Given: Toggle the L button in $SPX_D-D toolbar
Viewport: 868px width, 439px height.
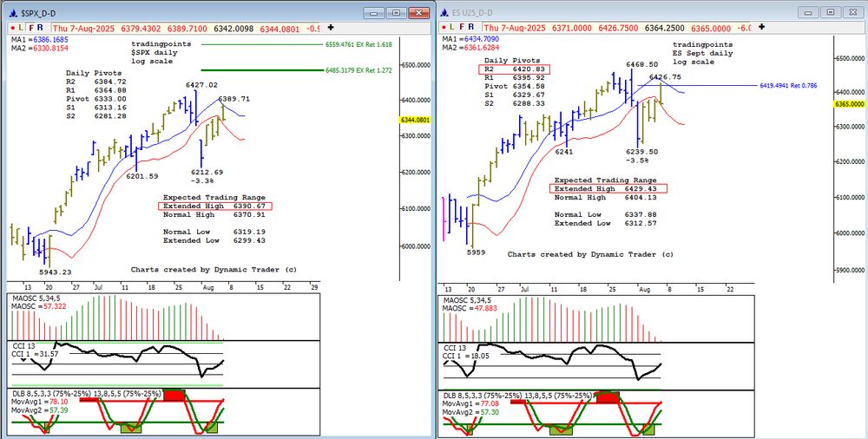Looking at the screenshot, I should pos(21,27).
